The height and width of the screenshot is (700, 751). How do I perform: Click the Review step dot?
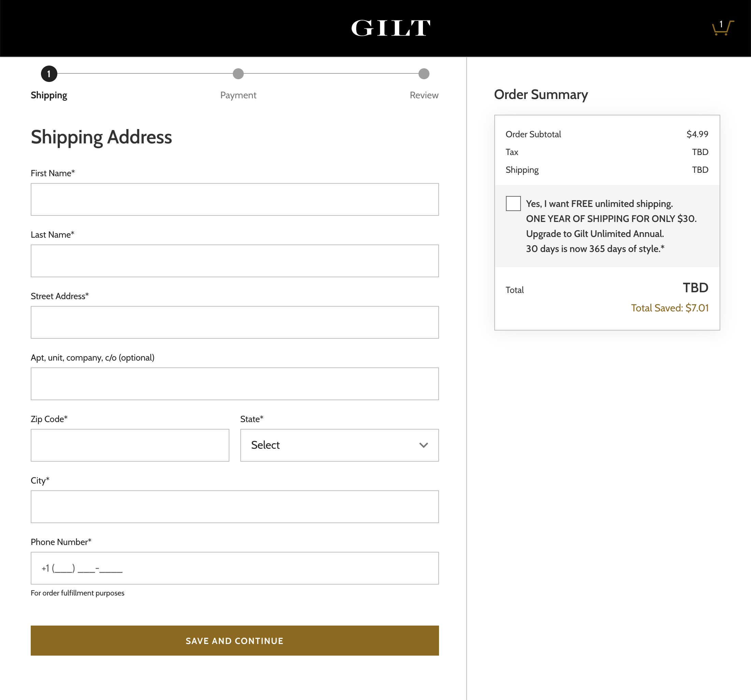(x=424, y=74)
